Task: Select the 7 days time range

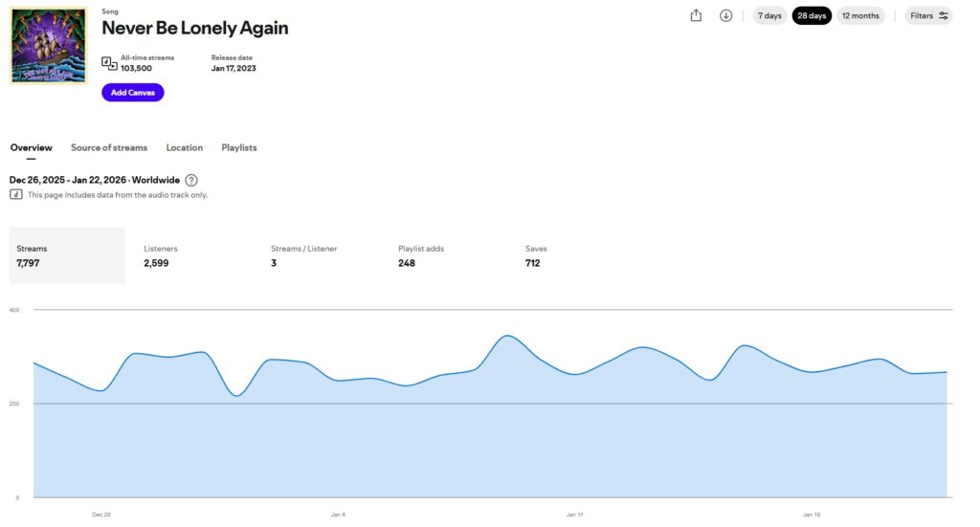Action: [x=769, y=15]
